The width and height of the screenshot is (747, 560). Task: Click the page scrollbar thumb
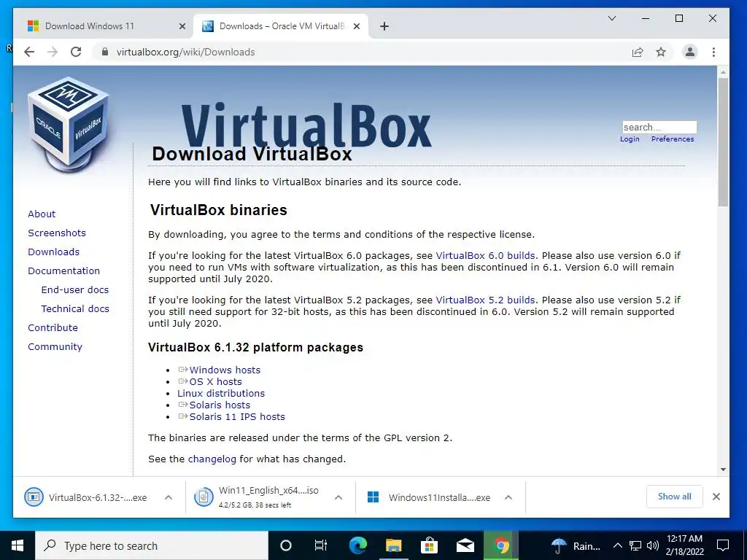[723, 142]
